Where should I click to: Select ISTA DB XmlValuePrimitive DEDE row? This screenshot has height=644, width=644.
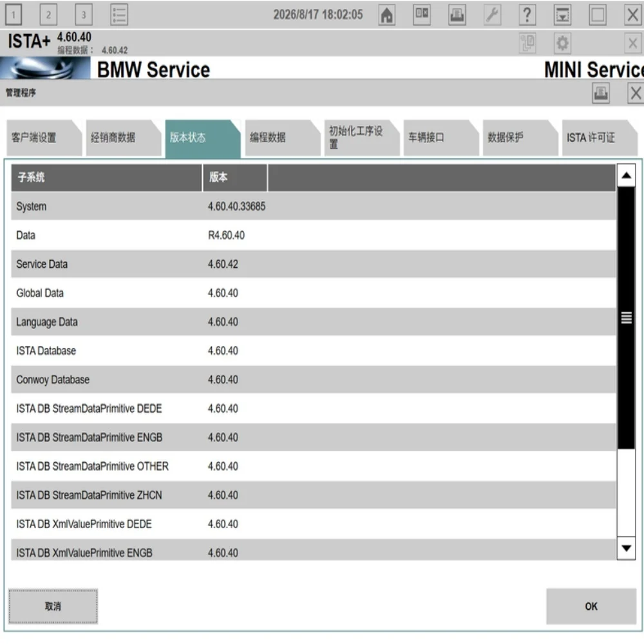click(x=314, y=524)
